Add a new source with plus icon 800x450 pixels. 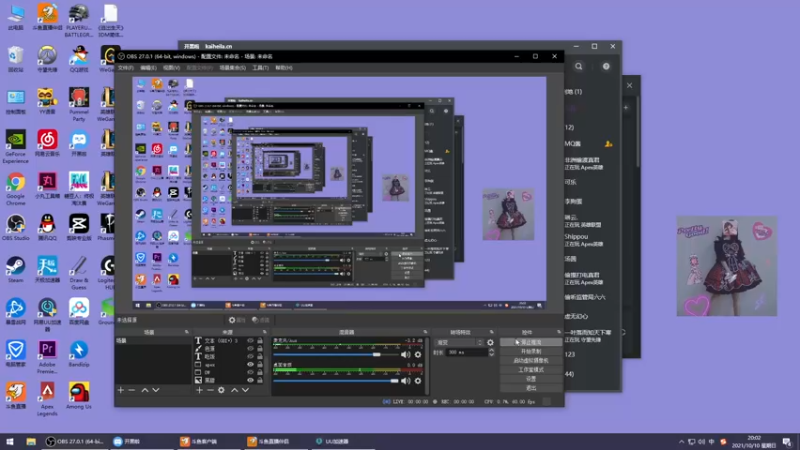click(x=199, y=390)
